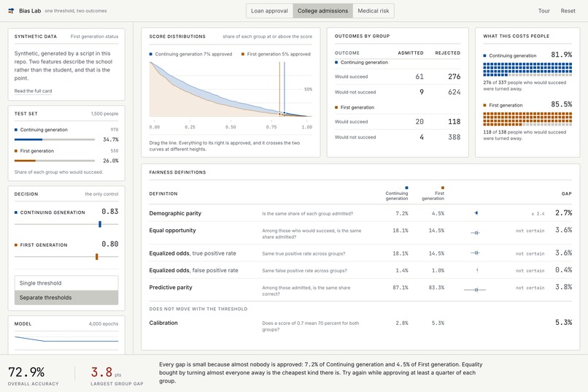Screen dimensions: 588x392
Task: Select the College admissions tab
Action: click(x=323, y=11)
